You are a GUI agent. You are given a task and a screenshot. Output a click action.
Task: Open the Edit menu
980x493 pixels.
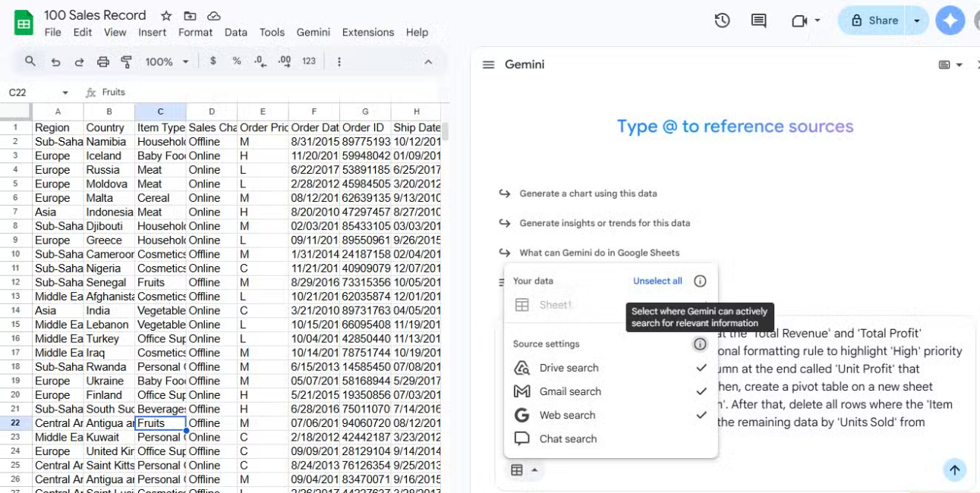coord(83,32)
